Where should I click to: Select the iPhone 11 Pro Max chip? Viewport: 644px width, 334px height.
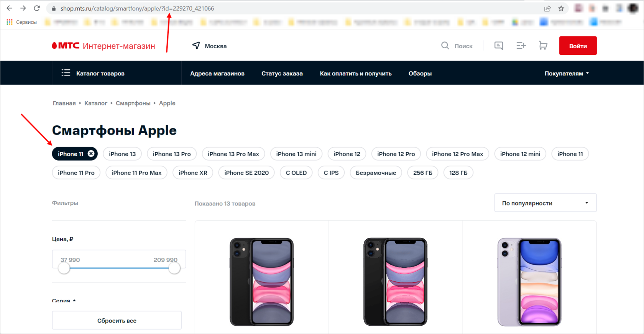136,173
